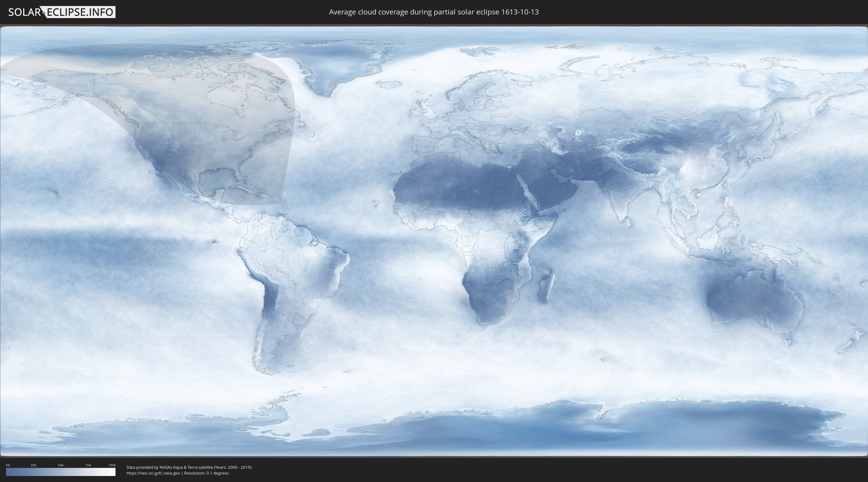Click the neo.sci.gsfc.nasa.gov URL text
Viewport: 868px width, 482px height.
pos(153,473)
